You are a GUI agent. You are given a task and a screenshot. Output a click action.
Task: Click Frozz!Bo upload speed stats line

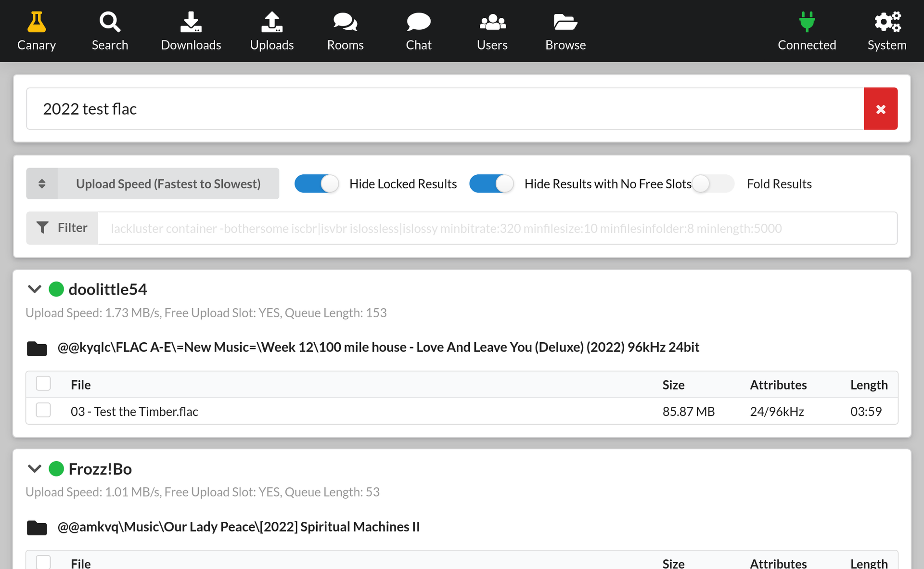click(203, 492)
